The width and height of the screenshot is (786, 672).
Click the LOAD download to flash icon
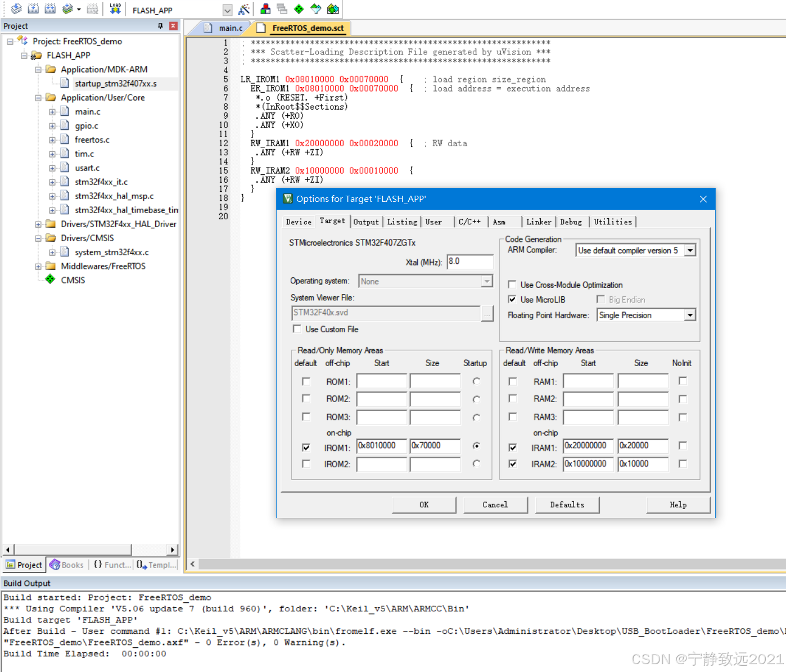pyautogui.click(x=115, y=8)
